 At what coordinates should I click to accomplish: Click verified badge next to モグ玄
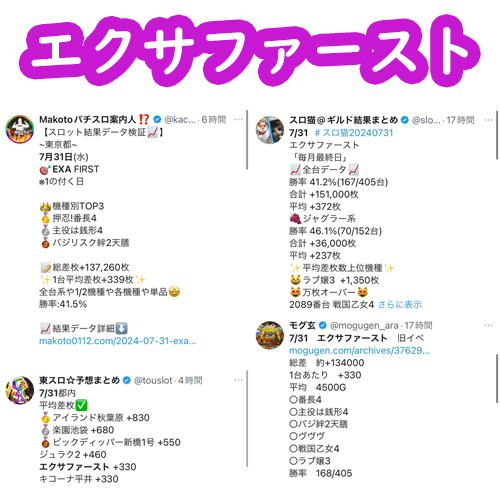322,325
